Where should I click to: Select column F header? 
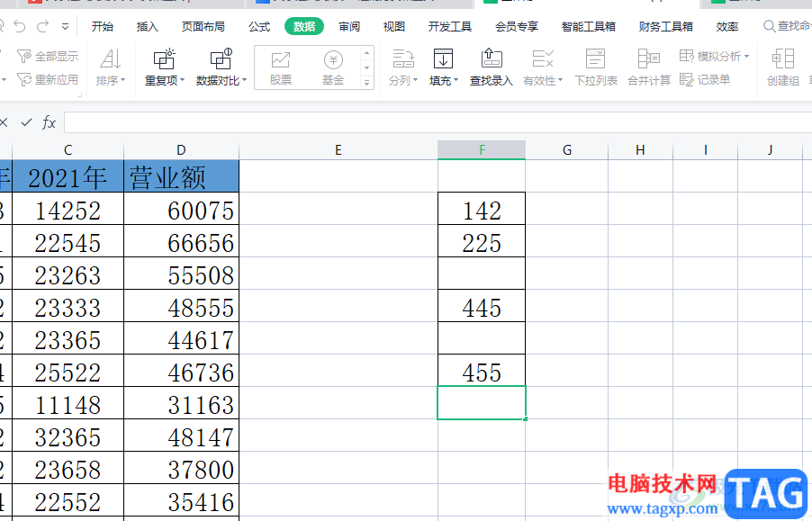click(482, 150)
